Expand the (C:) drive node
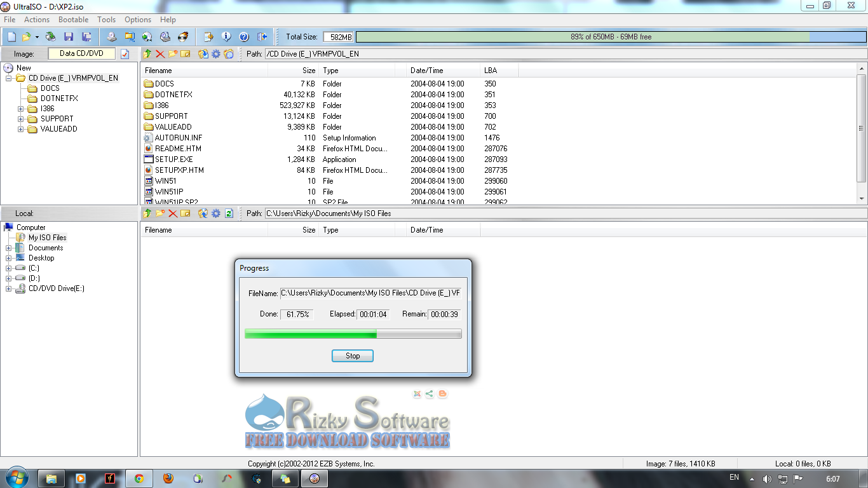868x488 pixels. [x=9, y=268]
